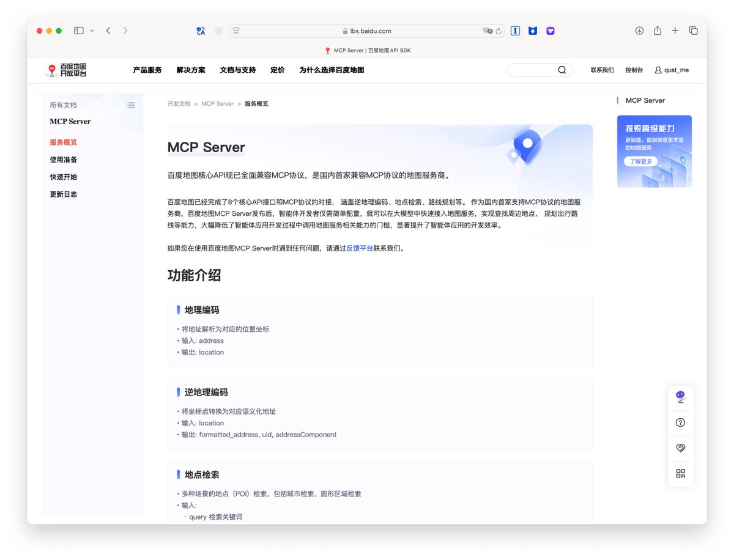Click the user avatar icon beside qust_me

pyautogui.click(x=658, y=70)
